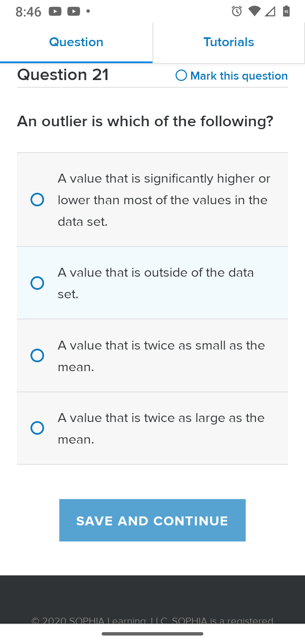This screenshot has height=644, width=305.
Task: Open the Question tab
Action: point(76,42)
